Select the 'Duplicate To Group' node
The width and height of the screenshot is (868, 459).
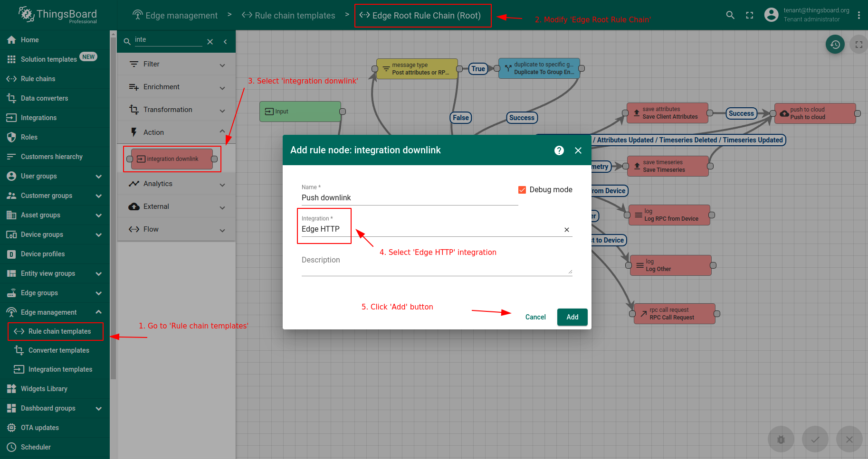click(x=539, y=68)
